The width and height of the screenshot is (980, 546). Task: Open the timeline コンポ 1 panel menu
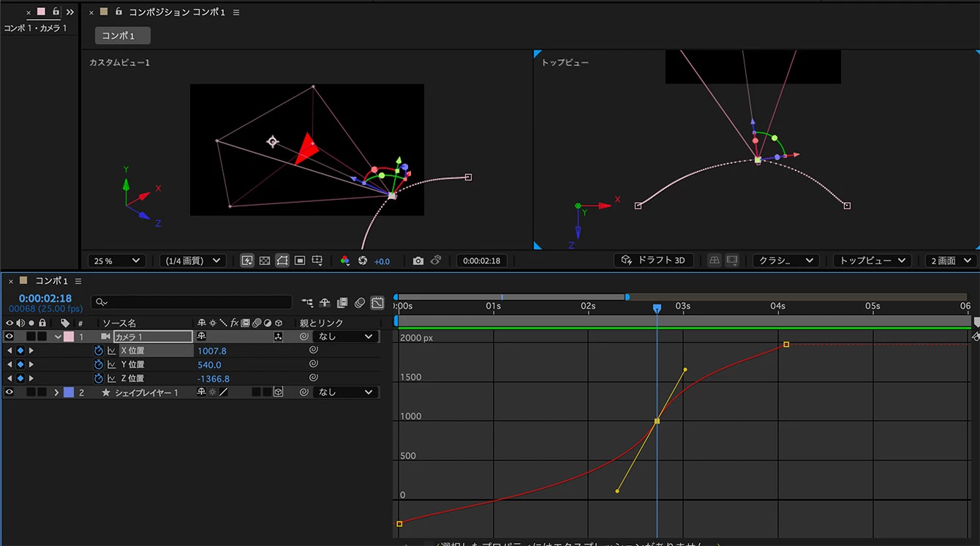point(78,281)
